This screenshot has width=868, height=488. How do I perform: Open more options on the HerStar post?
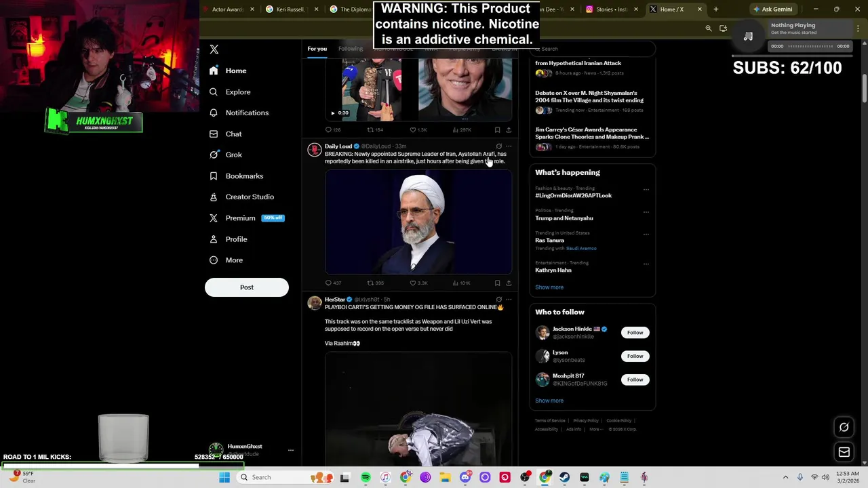pyautogui.click(x=509, y=300)
